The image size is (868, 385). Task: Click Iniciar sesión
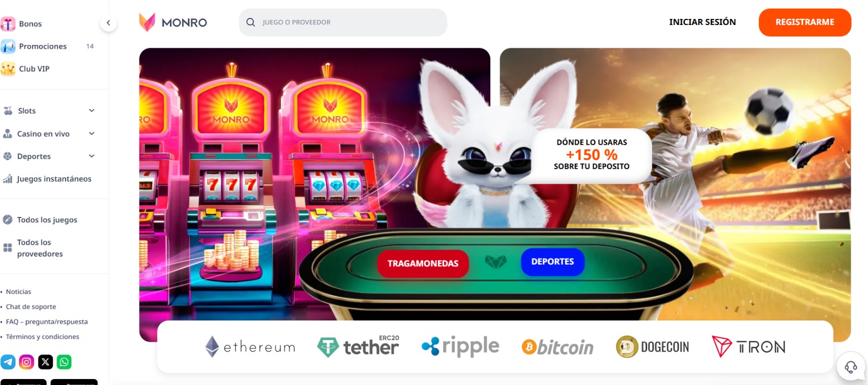(x=703, y=22)
